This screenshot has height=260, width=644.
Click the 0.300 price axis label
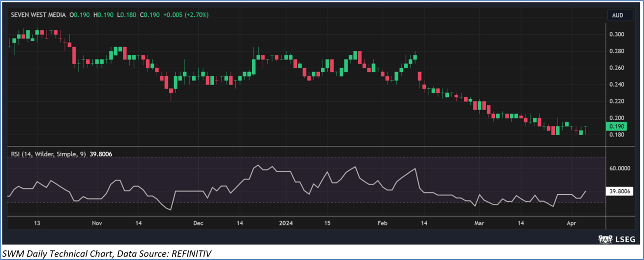[617, 34]
